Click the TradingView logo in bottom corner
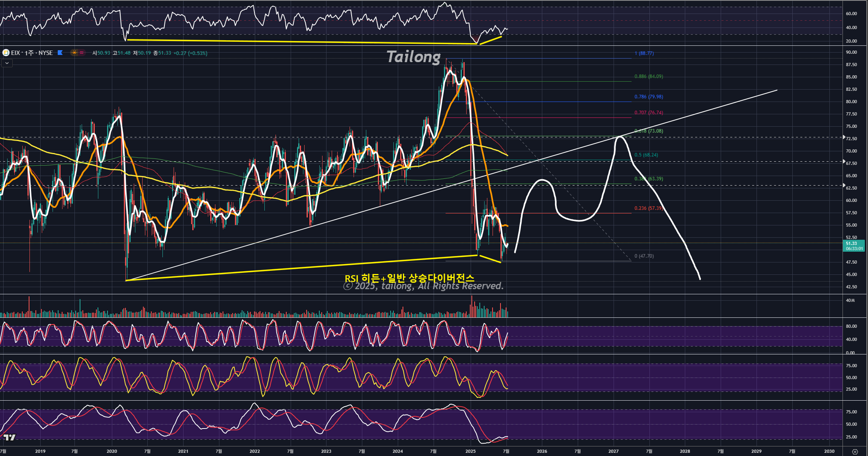This screenshot has height=456, width=868. click(10, 437)
